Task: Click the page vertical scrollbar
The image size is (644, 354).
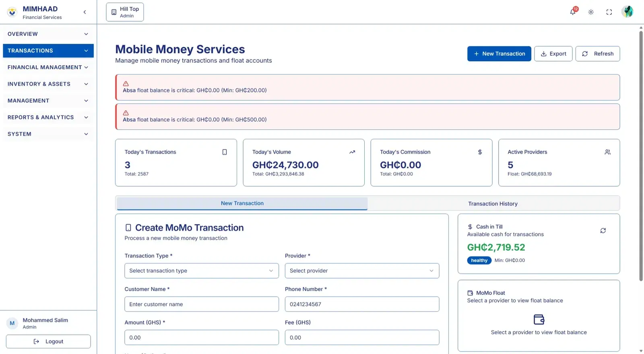Action: tap(641, 156)
